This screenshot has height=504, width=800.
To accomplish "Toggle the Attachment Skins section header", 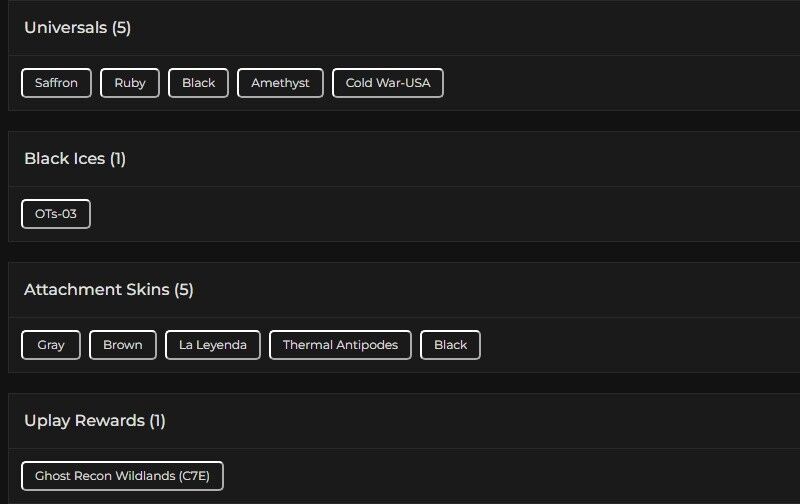I will [x=96, y=290].
